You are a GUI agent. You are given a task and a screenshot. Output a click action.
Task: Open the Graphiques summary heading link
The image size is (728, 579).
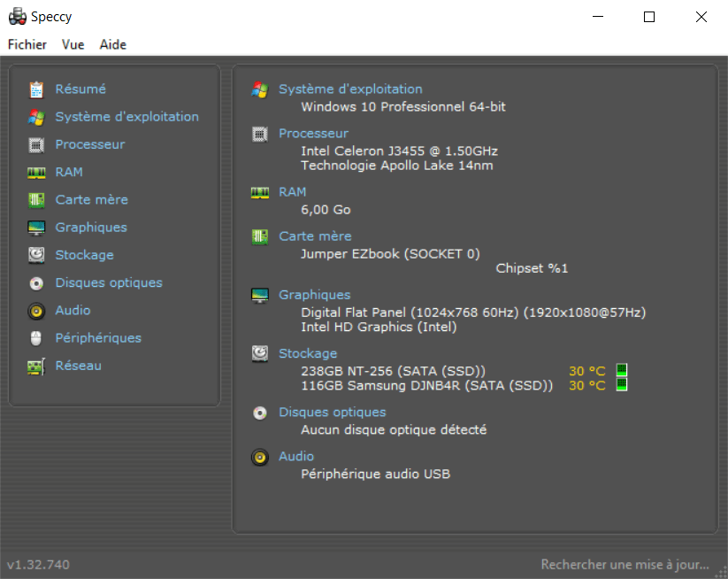tap(314, 295)
